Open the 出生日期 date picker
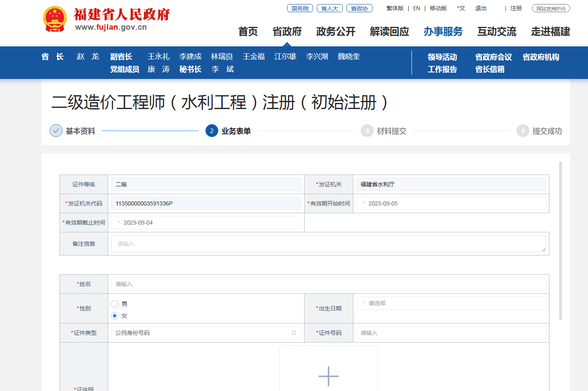This screenshot has width=588, height=391. 451,303
